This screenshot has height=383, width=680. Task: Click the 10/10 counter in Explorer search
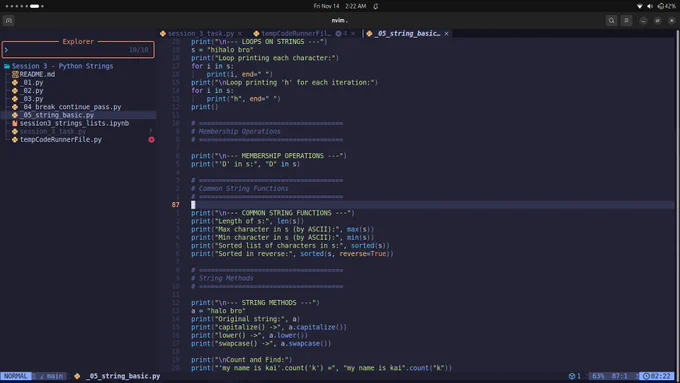tap(138, 50)
